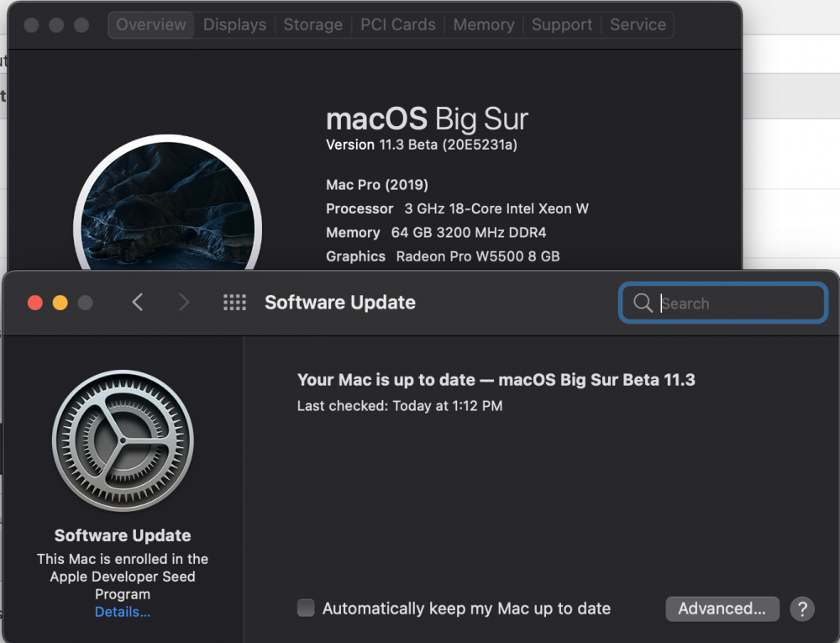Click the Details… link
The height and width of the screenshot is (643, 840).
(x=123, y=612)
